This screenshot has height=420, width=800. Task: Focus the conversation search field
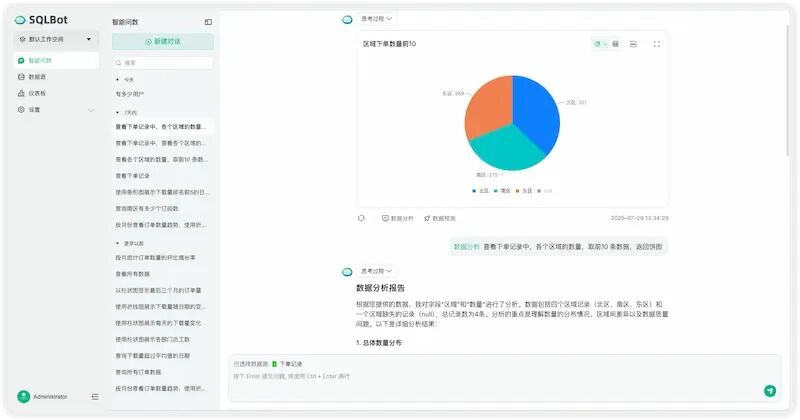point(163,63)
